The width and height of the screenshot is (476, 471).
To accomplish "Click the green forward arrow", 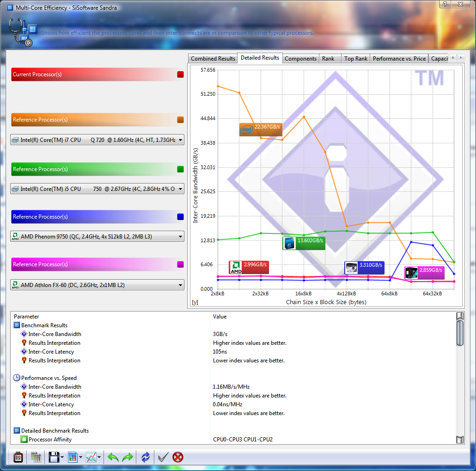I will [x=128, y=457].
